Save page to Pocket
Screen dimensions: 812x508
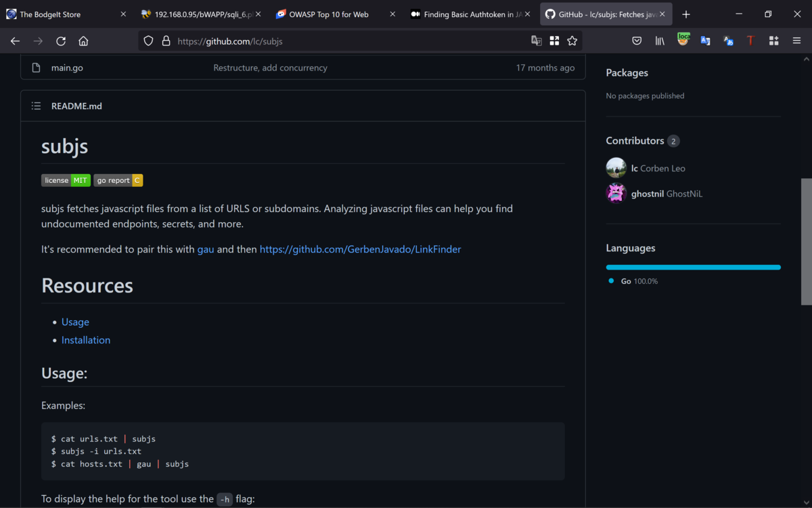637,41
